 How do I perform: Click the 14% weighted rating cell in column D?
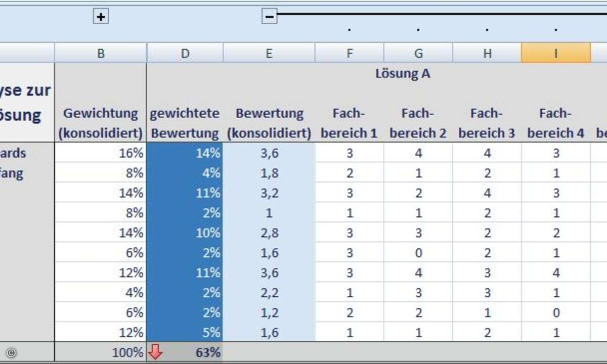[185, 153]
